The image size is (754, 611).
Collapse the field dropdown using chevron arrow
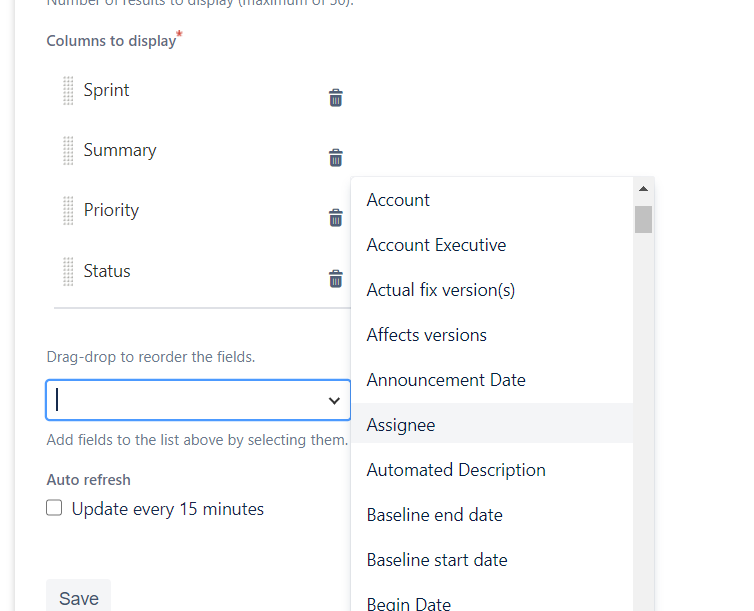pos(334,401)
